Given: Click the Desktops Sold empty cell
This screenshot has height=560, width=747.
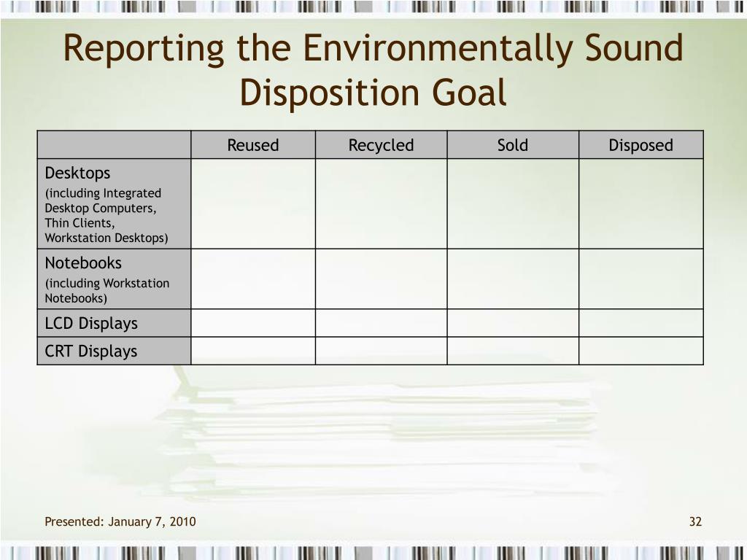Looking at the screenshot, I should 513,204.
